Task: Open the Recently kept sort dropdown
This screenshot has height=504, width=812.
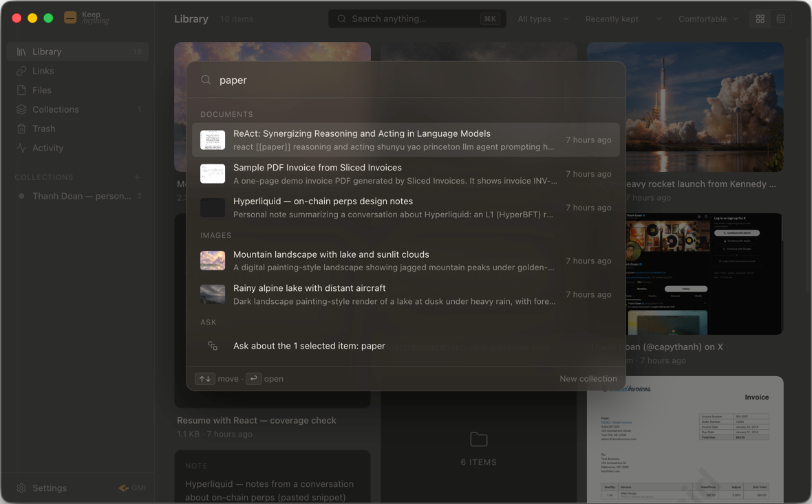Action: click(623, 19)
